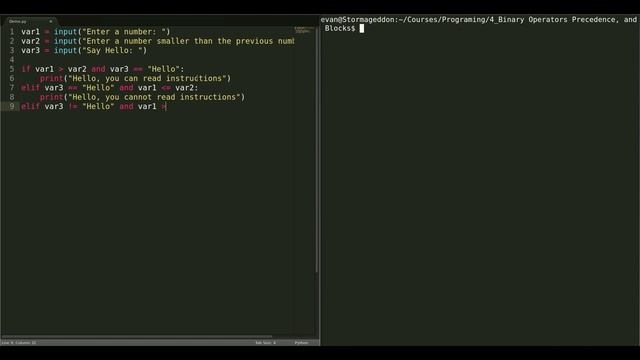This screenshot has height=360, width=640.
Task: Click the editor horizontal scrollbar
Action: click(x=137, y=336)
